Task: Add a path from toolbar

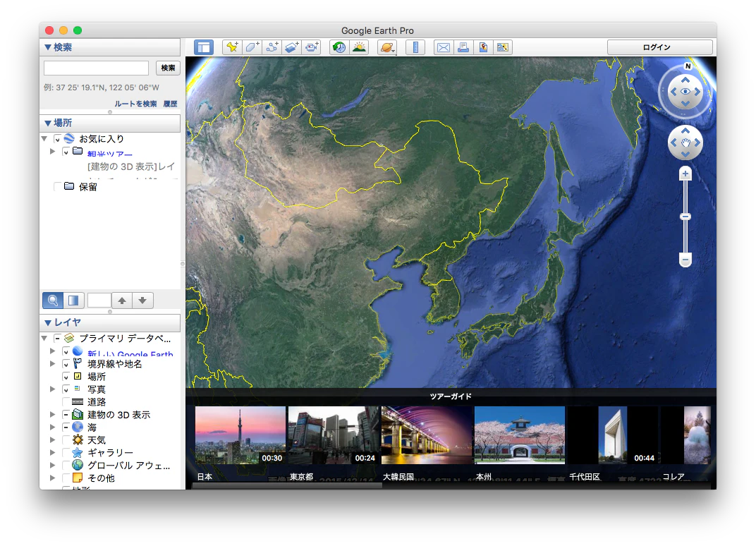Action: click(272, 47)
